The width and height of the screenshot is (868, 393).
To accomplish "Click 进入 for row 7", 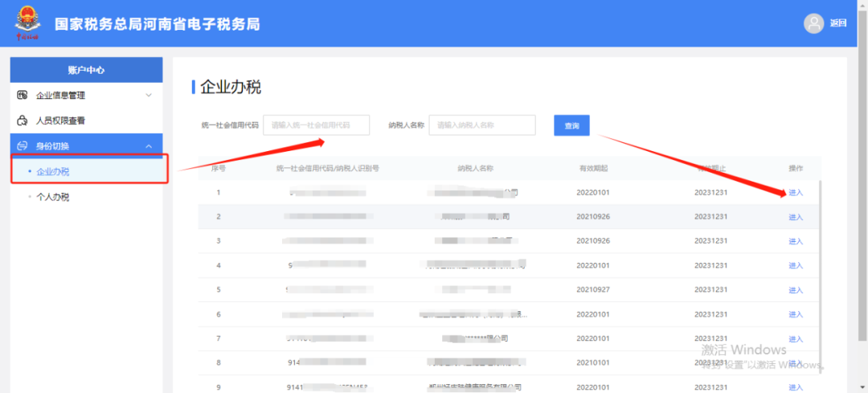I will [796, 339].
